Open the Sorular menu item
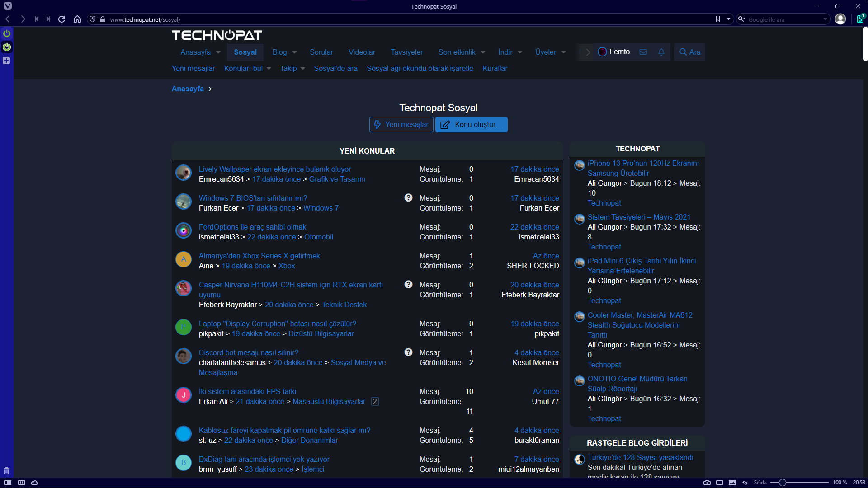The height and width of the screenshot is (488, 868). pos(321,52)
